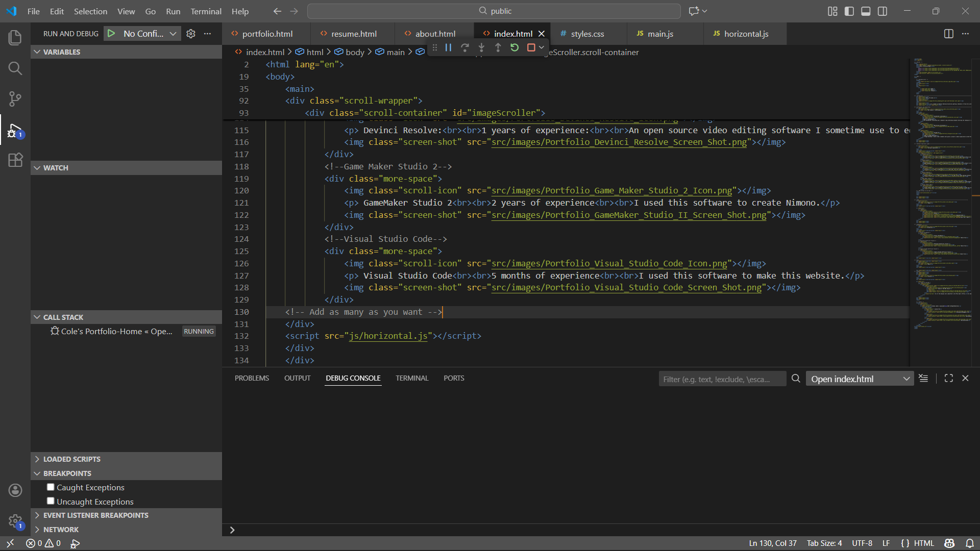The image size is (980, 551).
Task: Click the Step Into debug arrow
Action: (481, 47)
